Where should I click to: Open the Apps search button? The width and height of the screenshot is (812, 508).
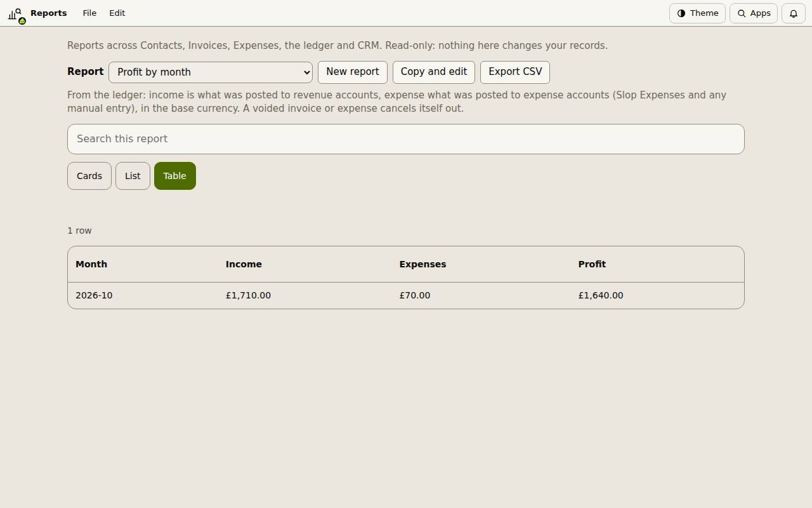(754, 13)
